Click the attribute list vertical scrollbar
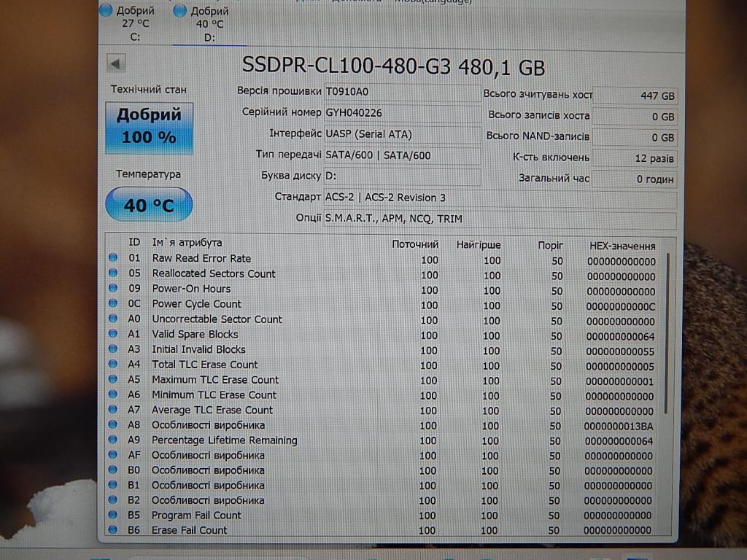Image resolution: width=747 pixels, height=560 pixels. pos(667,333)
